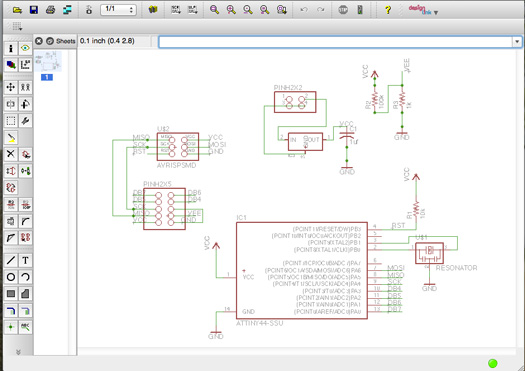Select the Mark tool

(x=25, y=64)
